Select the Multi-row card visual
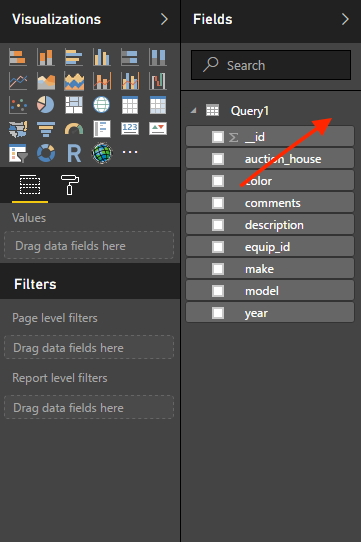 (x=102, y=129)
